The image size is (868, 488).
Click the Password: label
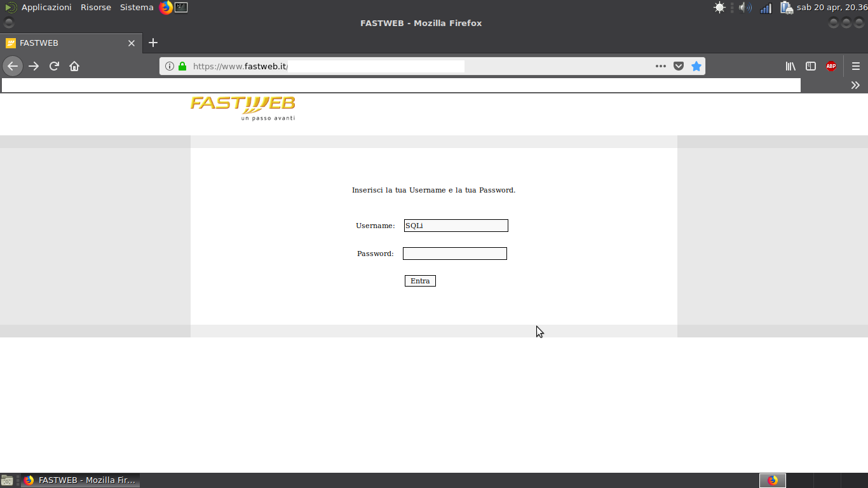click(376, 254)
